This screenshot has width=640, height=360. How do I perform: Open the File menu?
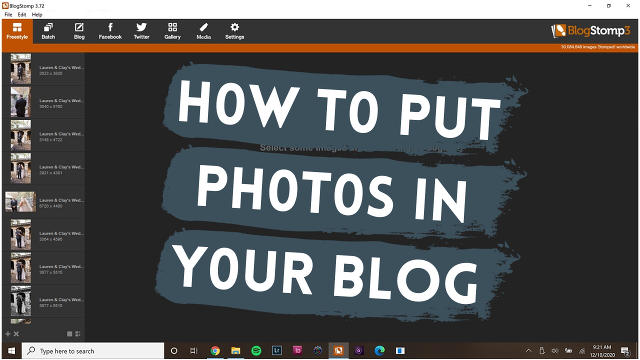[8, 14]
